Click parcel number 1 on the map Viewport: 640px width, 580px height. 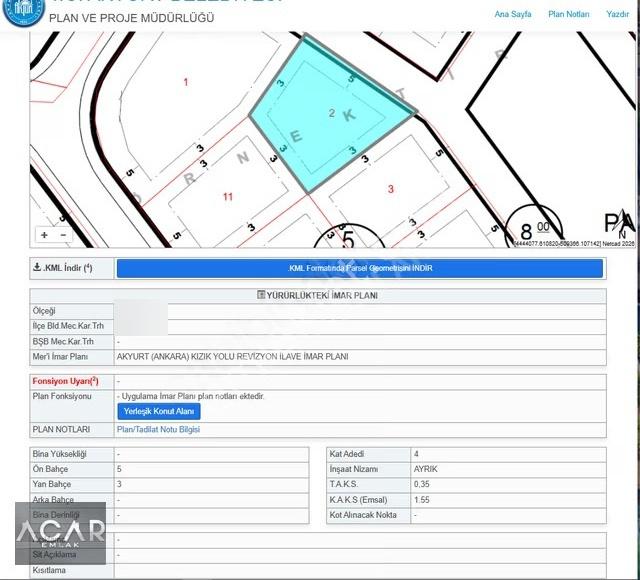click(x=186, y=82)
